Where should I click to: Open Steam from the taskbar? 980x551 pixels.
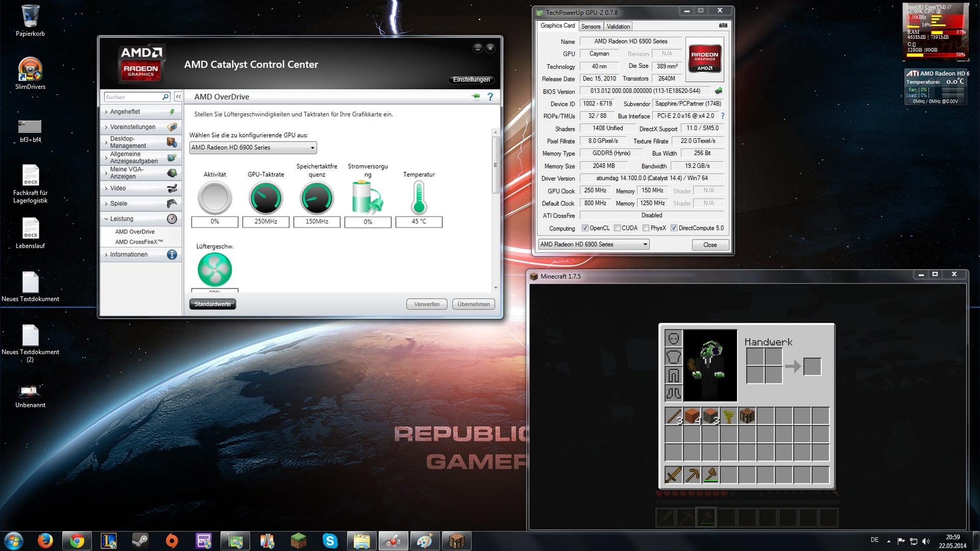coord(140,540)
